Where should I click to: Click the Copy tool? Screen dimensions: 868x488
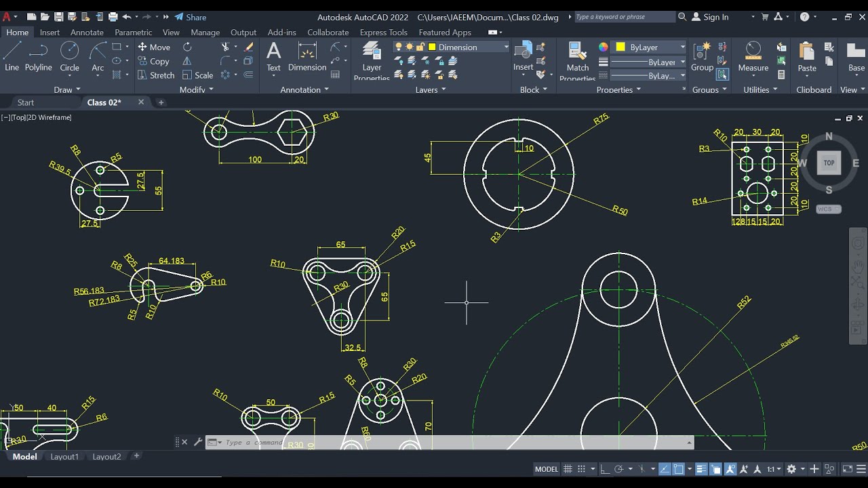point(154,61)
